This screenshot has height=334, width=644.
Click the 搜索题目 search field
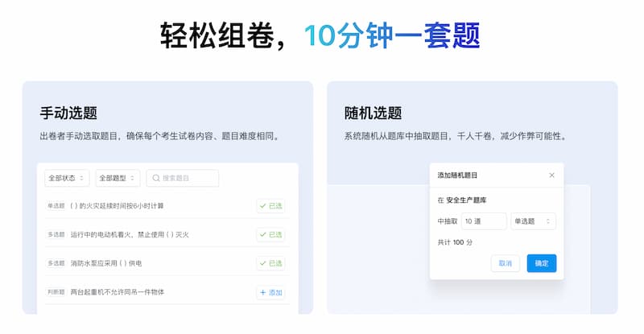(183, 178)
